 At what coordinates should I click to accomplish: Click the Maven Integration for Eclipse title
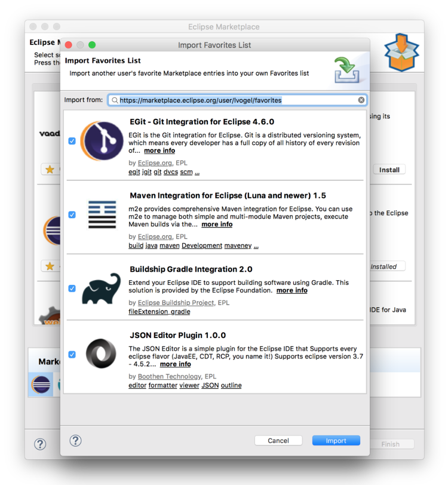[x=228, y=195]
